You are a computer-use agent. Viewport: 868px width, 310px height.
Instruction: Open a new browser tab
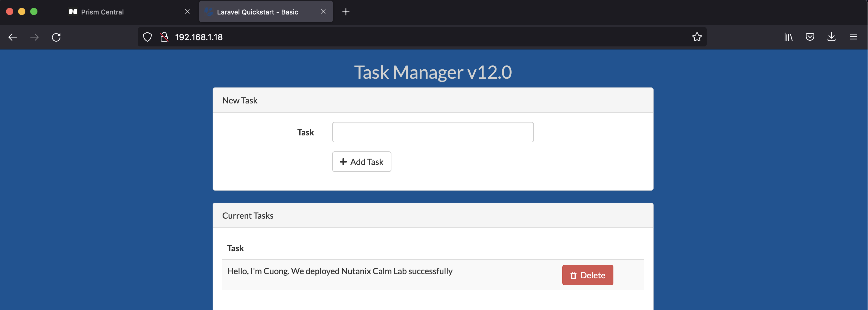(x=346, y=12)
